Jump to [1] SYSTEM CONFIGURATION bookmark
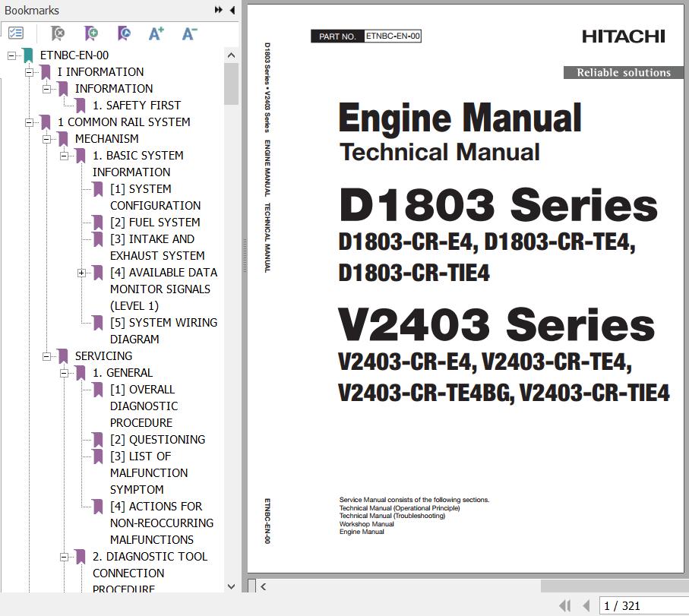Viewport: 689px width, 616px height. 155,197
